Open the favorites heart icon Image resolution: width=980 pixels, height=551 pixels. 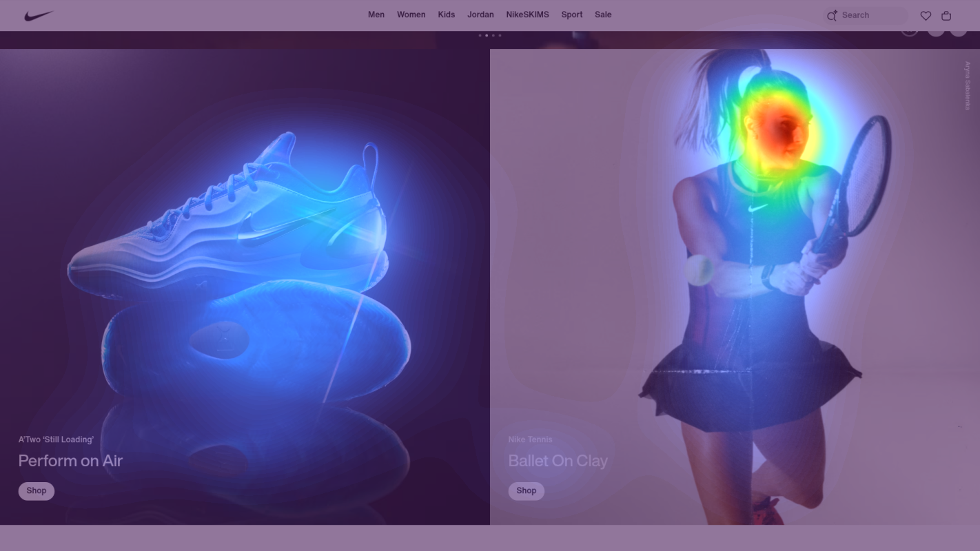pyautogui.click(x=926, y=15)
